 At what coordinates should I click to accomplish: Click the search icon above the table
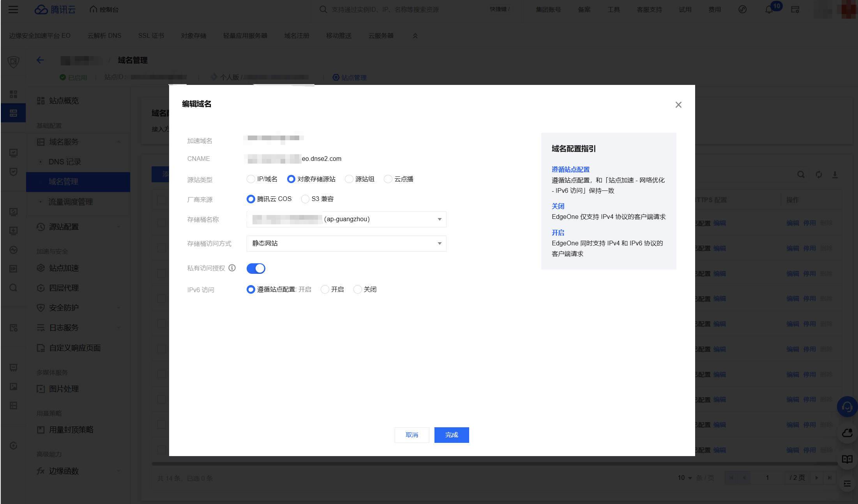[801, 174]
